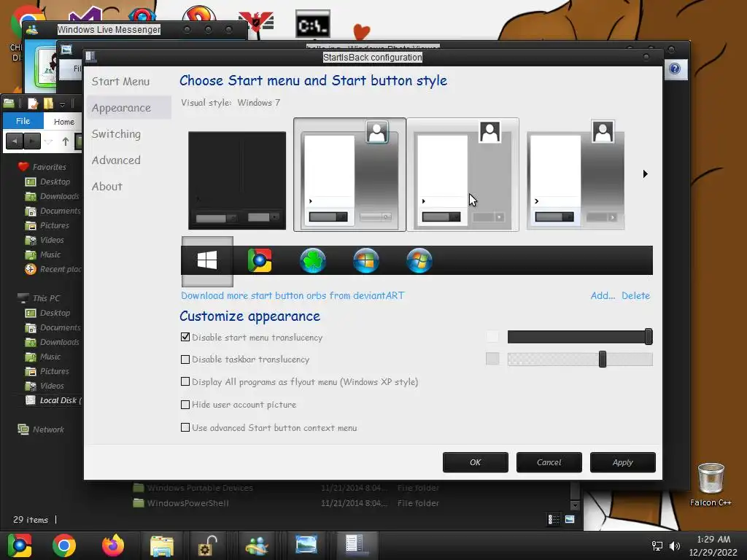
Task: Open the About tab
Action: (107, 187)
